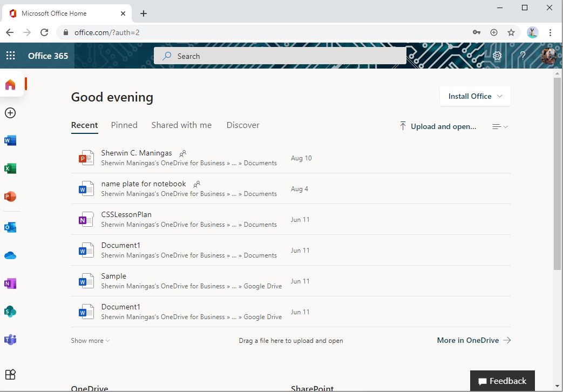Click the Aug 10 date

pyautogui.click(x=301, y=158)
